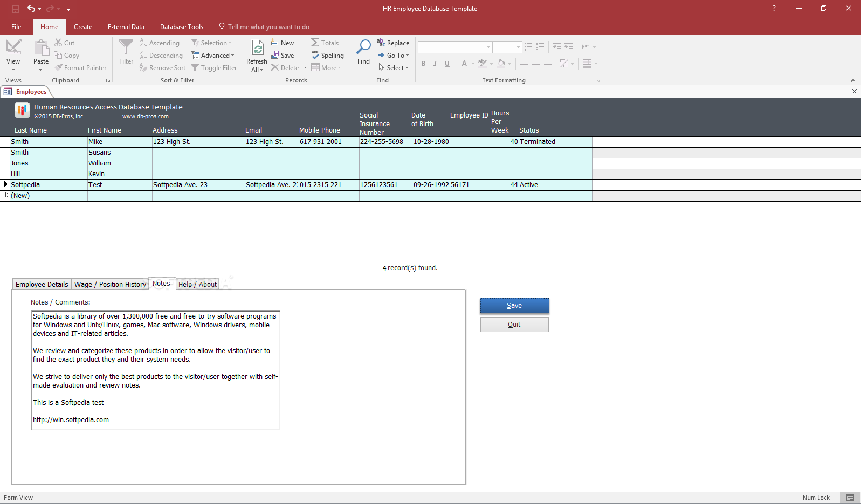Switch to the External Data tab
The image size is (861, 504).
pyautogui.click(x=126, y=27)
